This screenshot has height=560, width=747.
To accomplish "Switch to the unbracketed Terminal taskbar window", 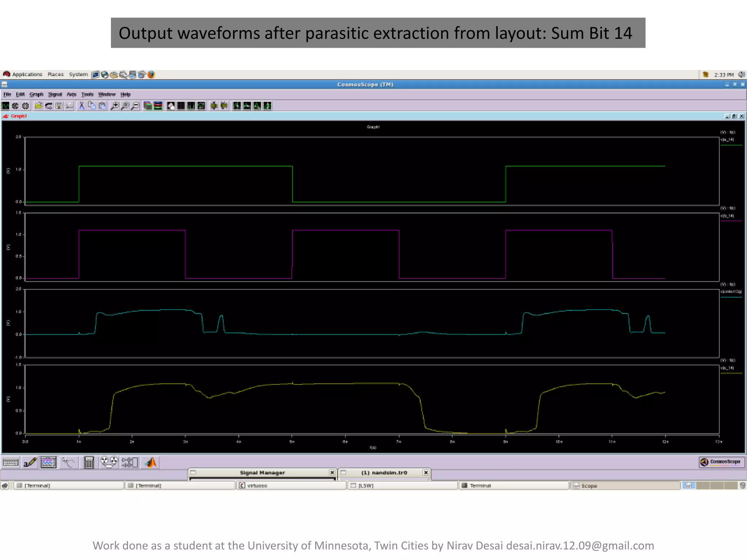I will (x=514, y=486).
